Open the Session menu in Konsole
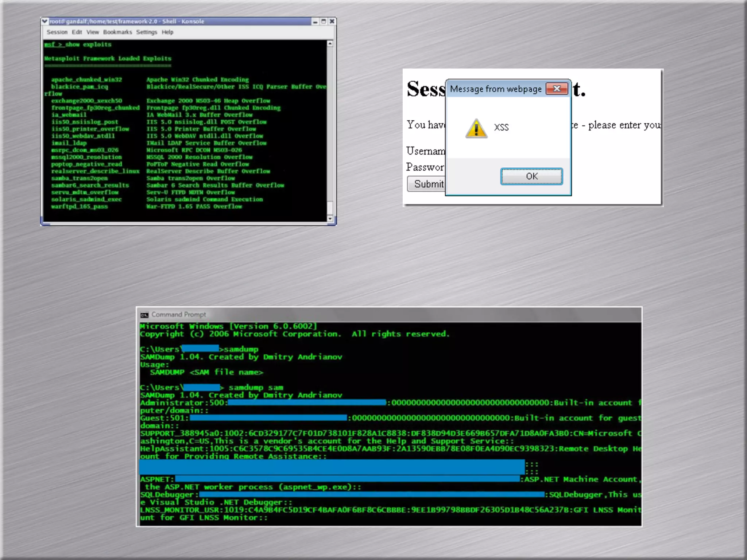 point(57,32)
